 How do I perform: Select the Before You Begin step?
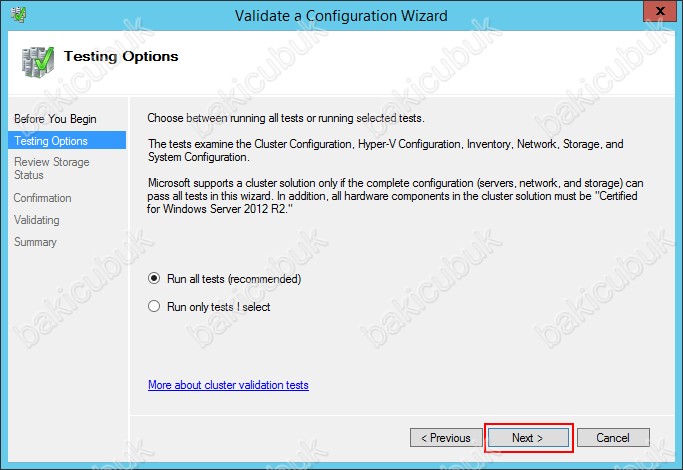(x=55, y=119)
